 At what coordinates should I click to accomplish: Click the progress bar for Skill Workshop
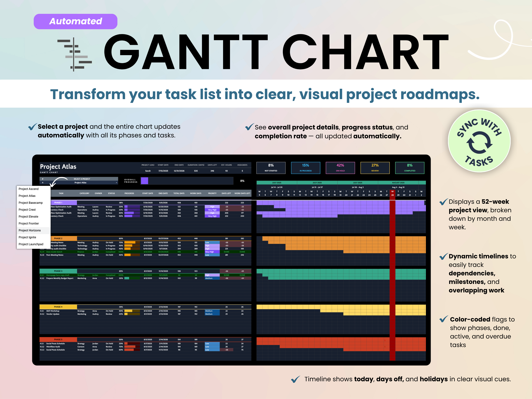[x=132, y=311]
